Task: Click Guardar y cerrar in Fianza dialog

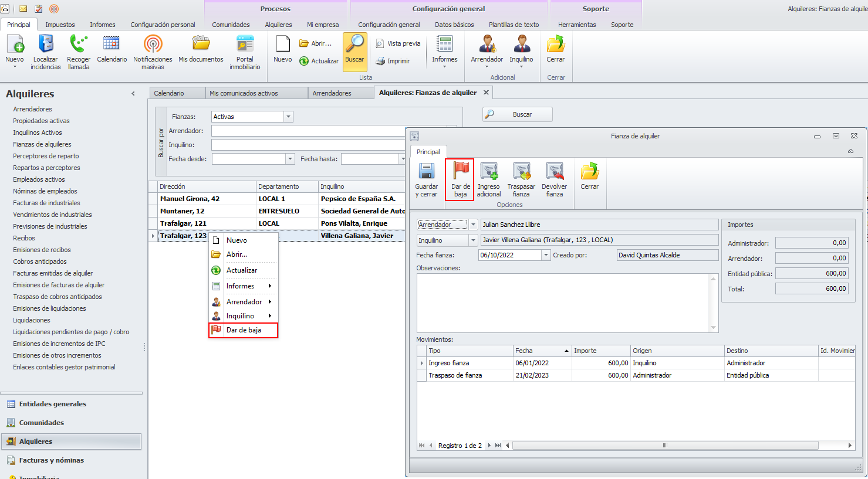Action: (x=426, y=180)
